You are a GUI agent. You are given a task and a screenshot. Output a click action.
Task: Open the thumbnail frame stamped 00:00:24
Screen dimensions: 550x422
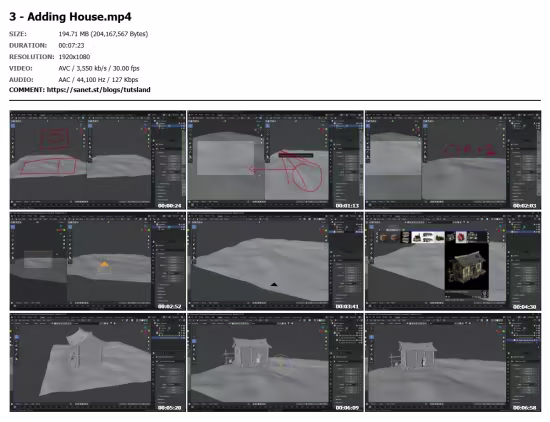click(98, 160)
